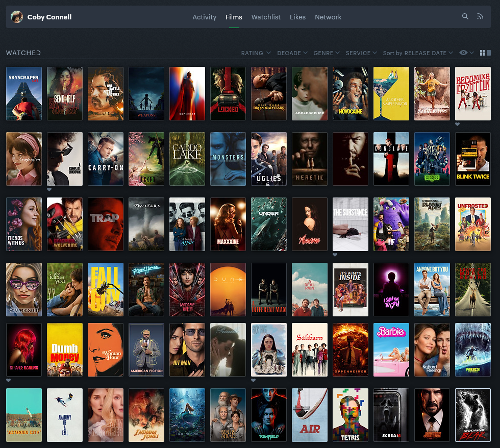The height and width of the screenshot is (448, 500).
Task: Open the RSS feed icon
Action: point(480,16)
